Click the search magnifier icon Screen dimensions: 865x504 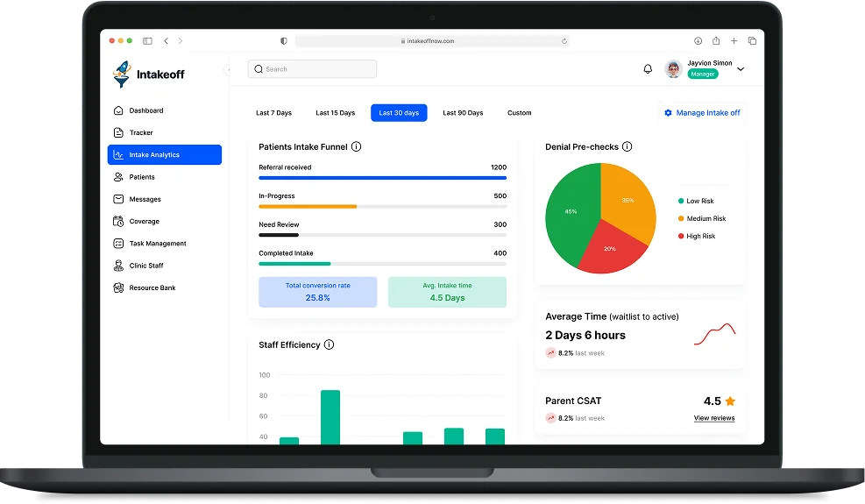(x=259, y=69)
